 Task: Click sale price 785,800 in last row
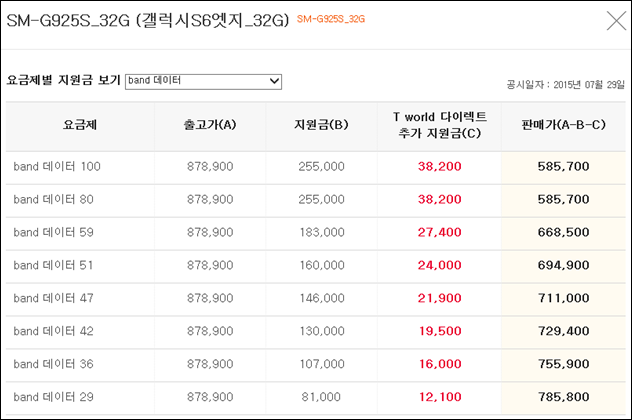tap(563, 397)
